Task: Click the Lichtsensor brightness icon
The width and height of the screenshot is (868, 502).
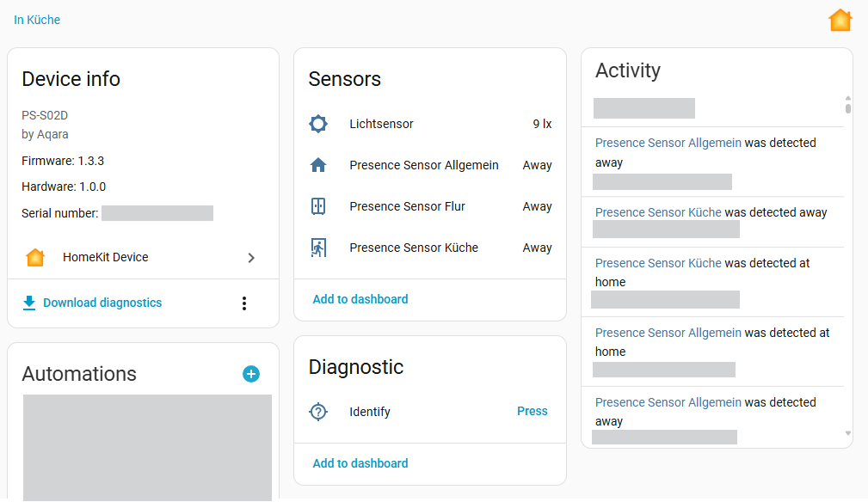Action: click(318, 124)
